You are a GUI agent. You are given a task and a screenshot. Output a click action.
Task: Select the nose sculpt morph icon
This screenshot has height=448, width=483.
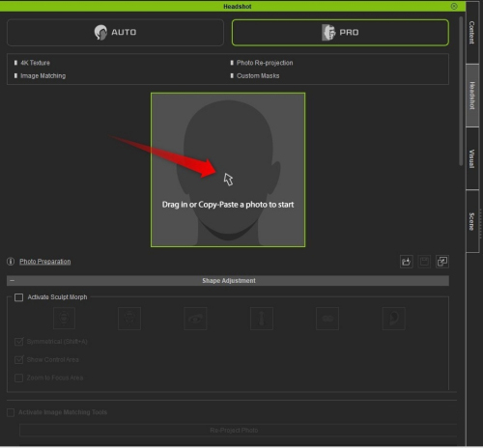point(262,319)
